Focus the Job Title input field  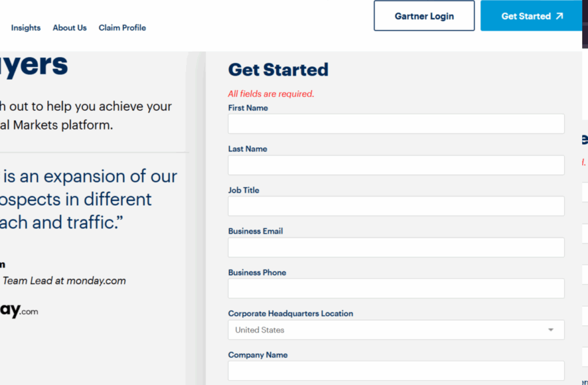[x=396, y=206]
